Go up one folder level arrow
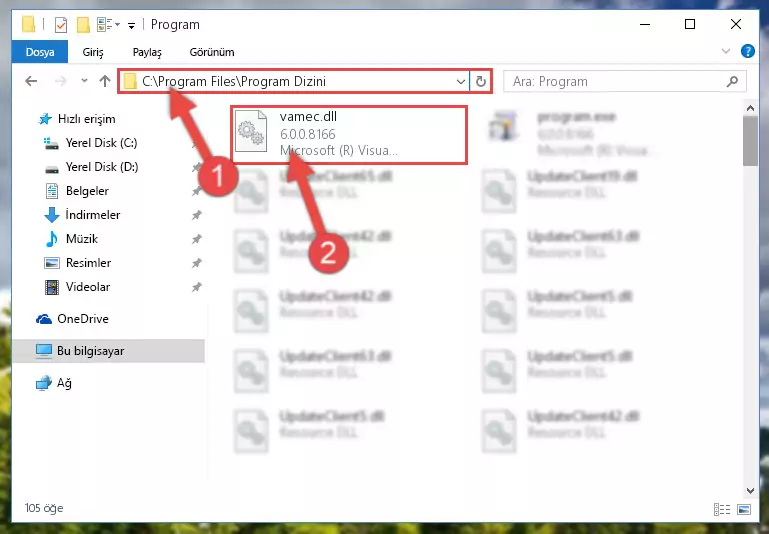The width and height of the screenshot is (769, 534). (104, 81)
